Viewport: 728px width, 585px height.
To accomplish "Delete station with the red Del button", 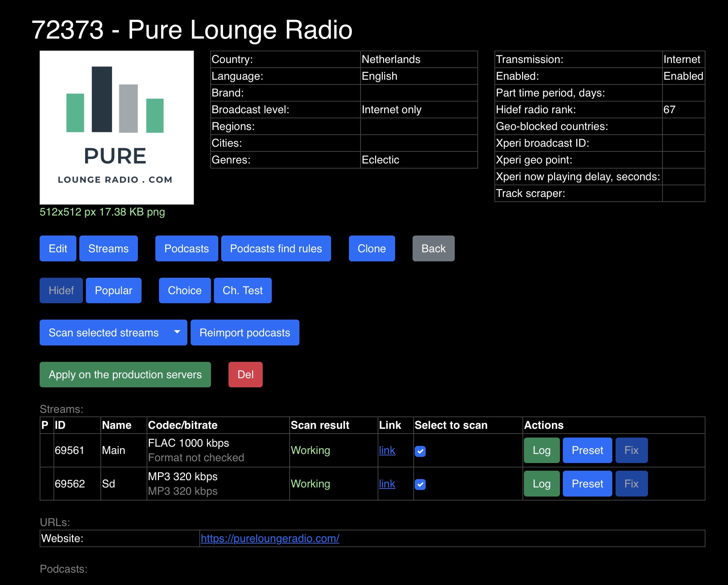I will coord(246,375).
